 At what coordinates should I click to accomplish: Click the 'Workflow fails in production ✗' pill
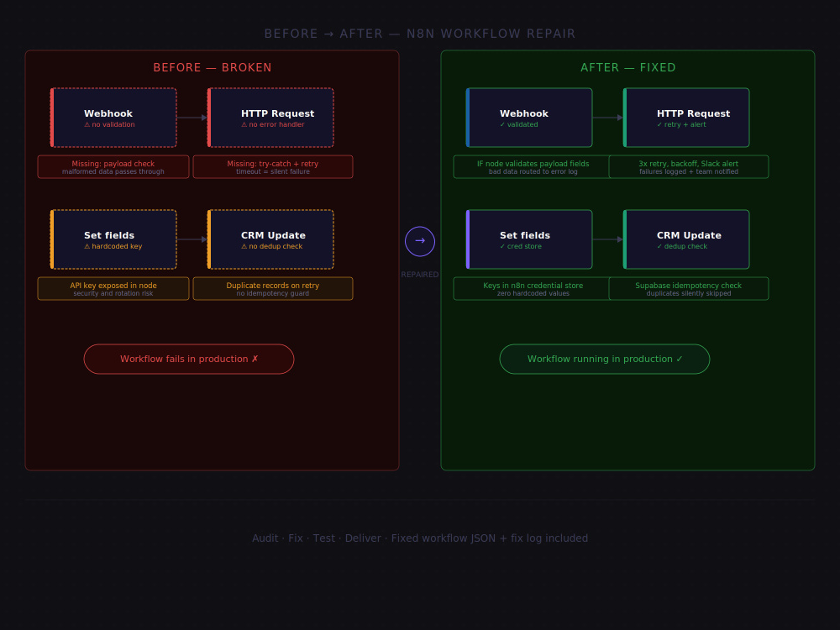pos(188,359)
